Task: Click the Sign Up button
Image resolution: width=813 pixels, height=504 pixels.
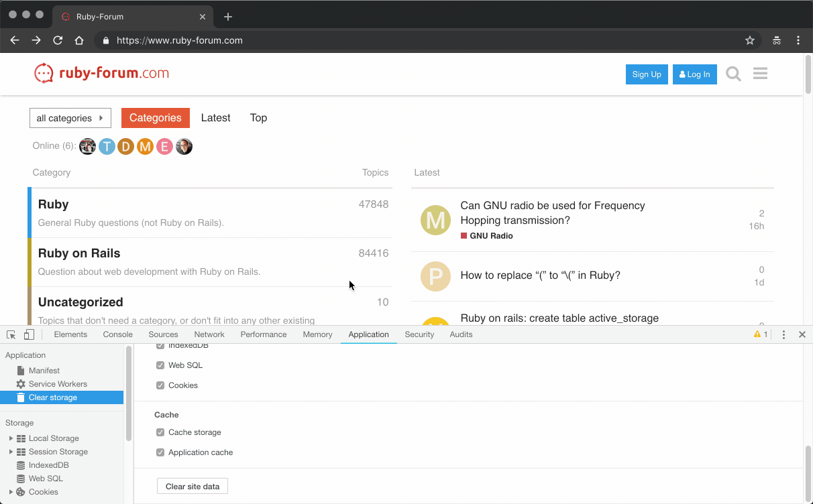Action: (647, 74)
